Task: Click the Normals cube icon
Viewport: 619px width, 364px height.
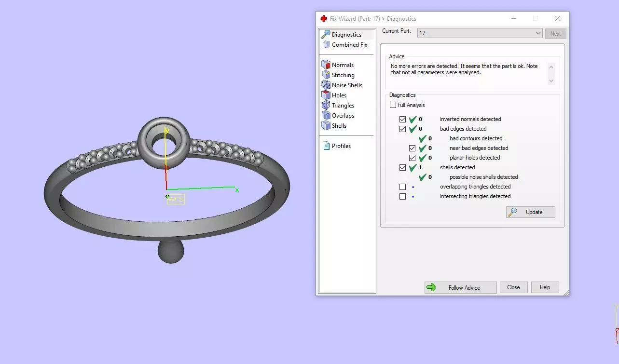Action: pos(326,65)
